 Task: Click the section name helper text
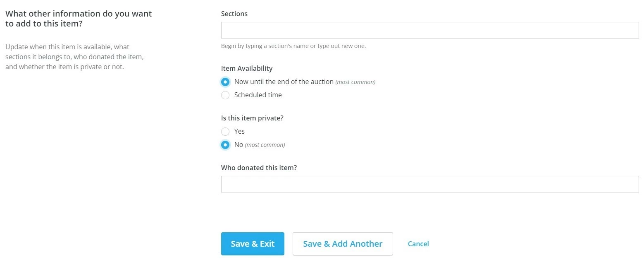[293, 46]
